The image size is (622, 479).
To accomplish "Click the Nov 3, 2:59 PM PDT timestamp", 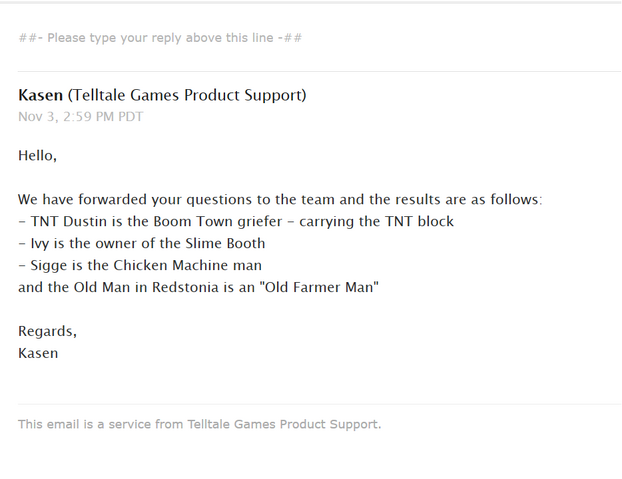I will pyautogui.click(x=81, y=117).
